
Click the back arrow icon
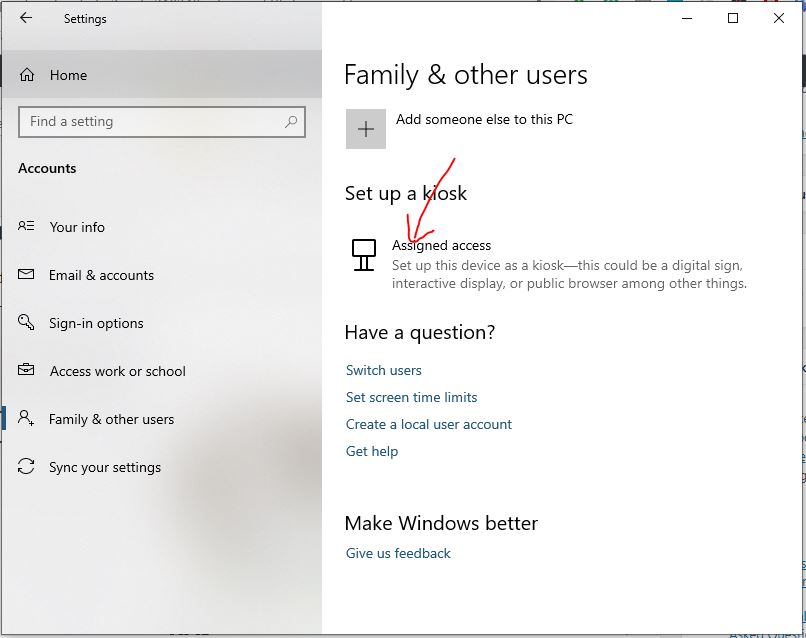coord(25,18)
